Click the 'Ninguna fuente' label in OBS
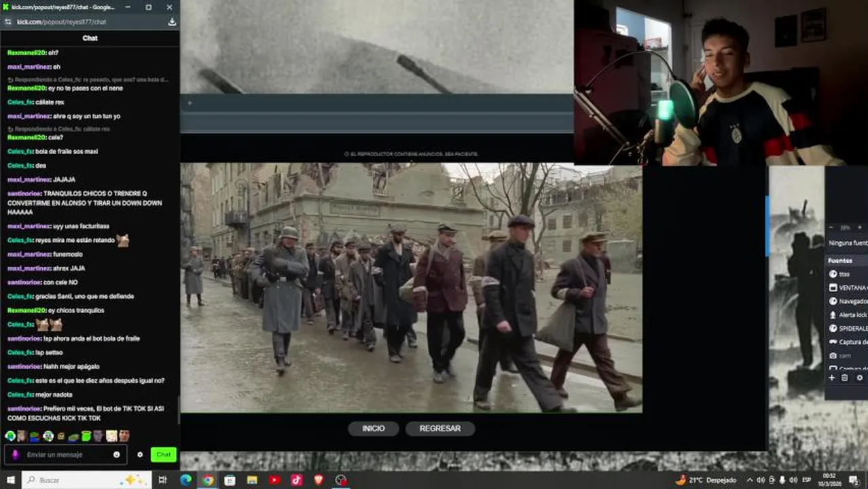Image resolution: width=868 pixels, height=489 pixels. [848, 243]
